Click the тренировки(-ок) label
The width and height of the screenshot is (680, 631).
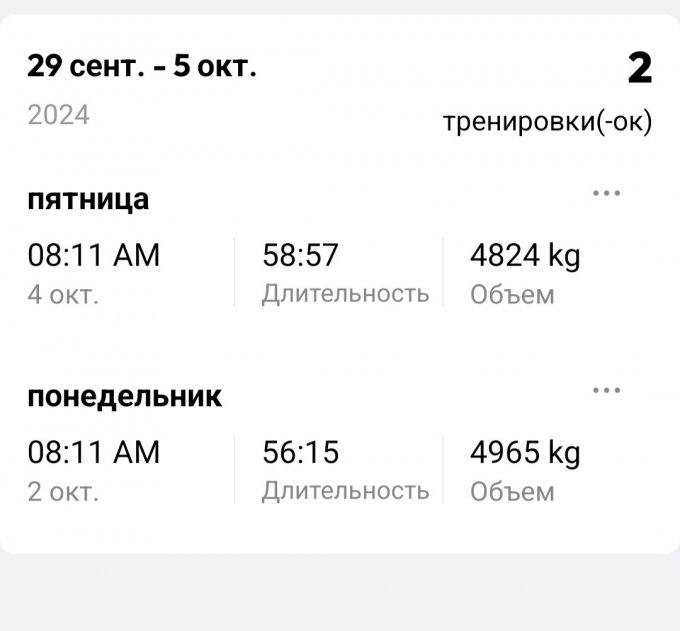pyautogui.click(x=547, y=123)
